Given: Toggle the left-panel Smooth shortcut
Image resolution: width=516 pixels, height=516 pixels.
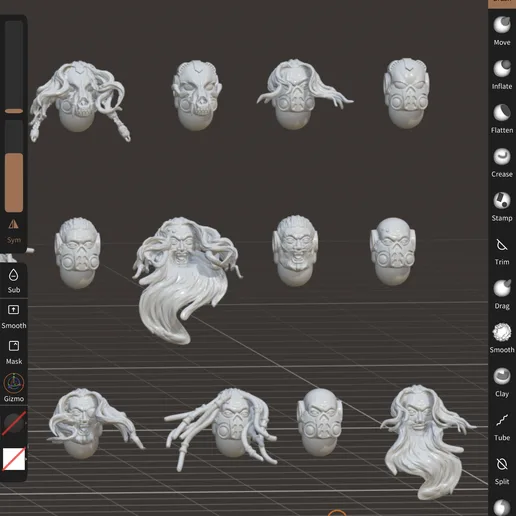Looking at the screenshot, I should click(x=14, y=316).
